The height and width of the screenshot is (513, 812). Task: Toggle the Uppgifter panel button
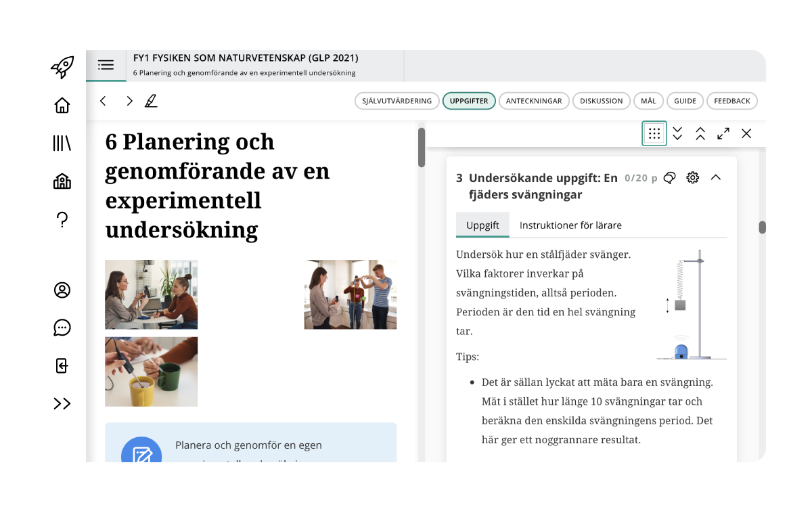point(469,101)
